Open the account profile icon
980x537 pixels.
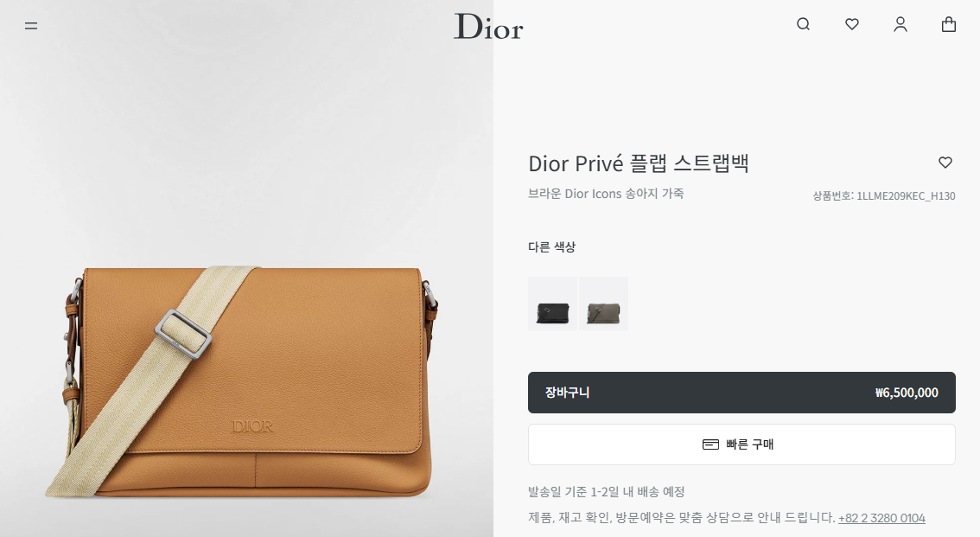coord(900,24)
